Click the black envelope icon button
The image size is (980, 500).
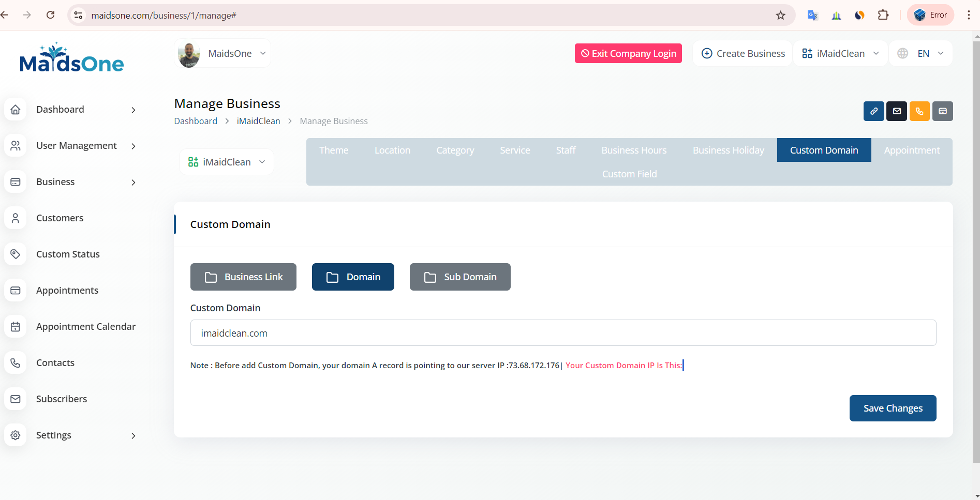click(896, 111)
